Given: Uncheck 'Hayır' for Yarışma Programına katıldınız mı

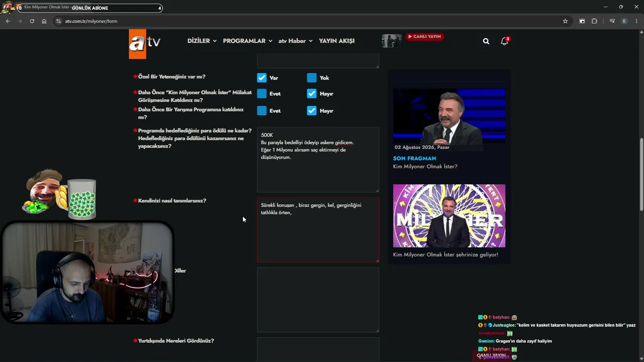Looking at the screenshot, I should 312,111.
